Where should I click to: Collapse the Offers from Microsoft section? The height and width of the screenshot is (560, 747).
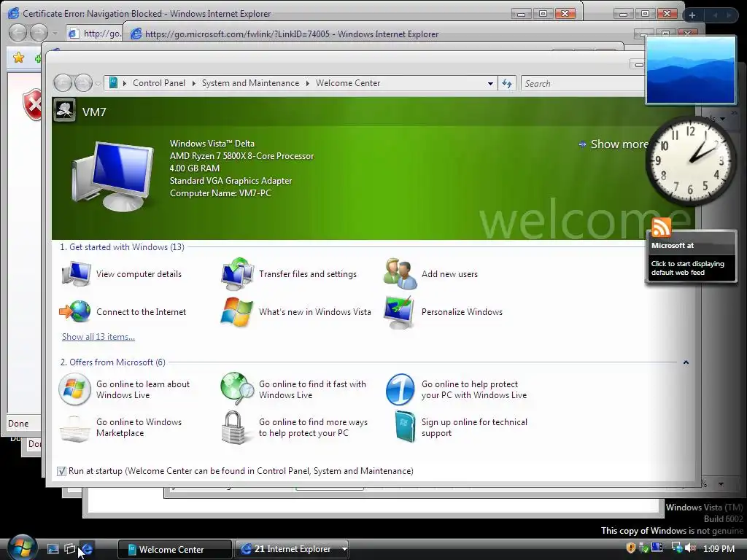click(686, 362)
